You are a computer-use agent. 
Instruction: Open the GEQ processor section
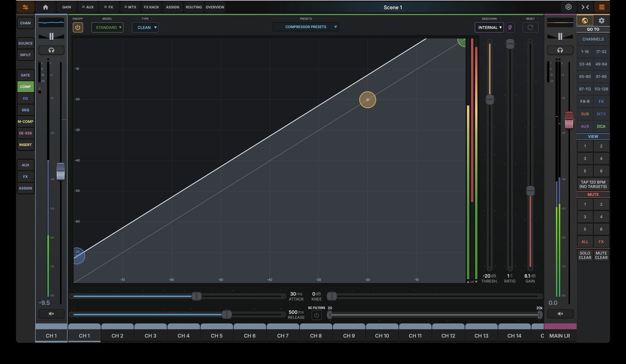click(x=25, y=110)
